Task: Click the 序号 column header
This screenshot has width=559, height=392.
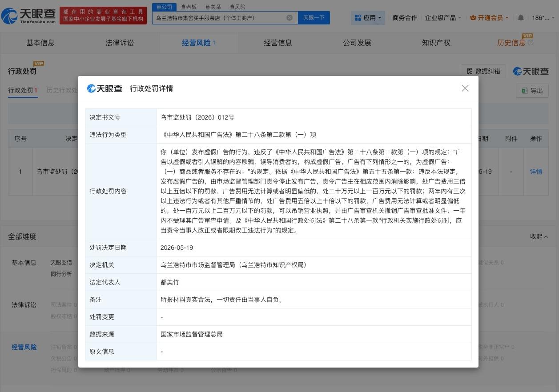Action: 20,139
